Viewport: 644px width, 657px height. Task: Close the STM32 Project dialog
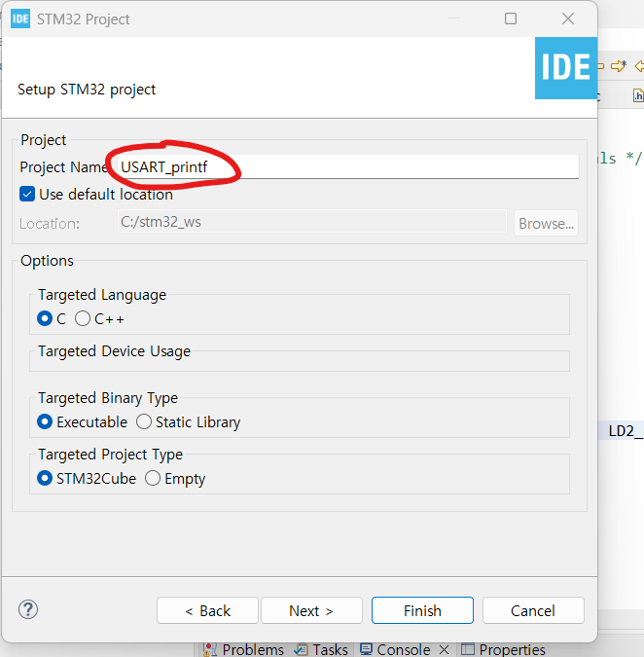click(568, 18)
